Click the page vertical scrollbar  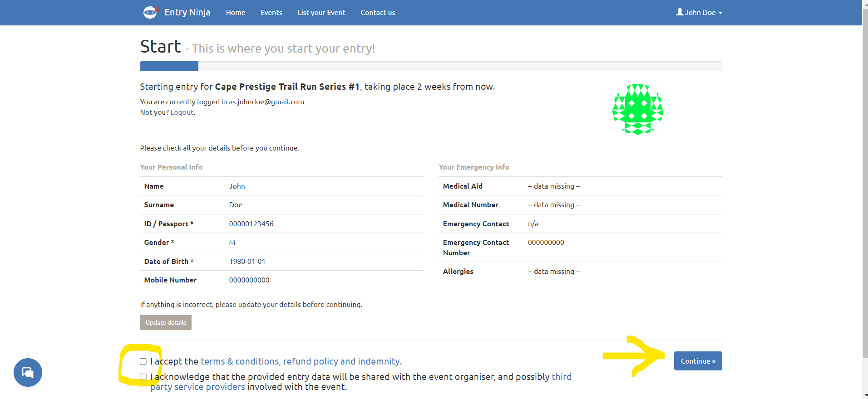865,181
